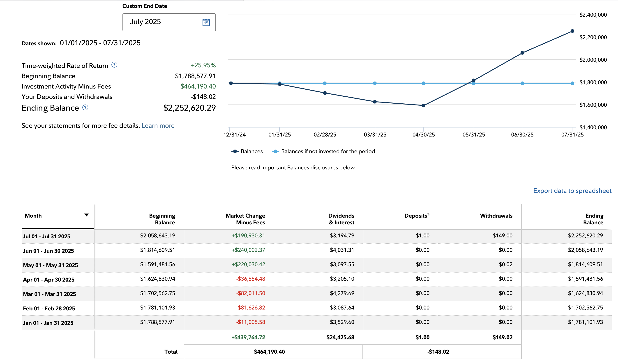Click the Withdrawals column header
Image resolution: width=618 pixels, height=364 pixels.
(496, 216)
